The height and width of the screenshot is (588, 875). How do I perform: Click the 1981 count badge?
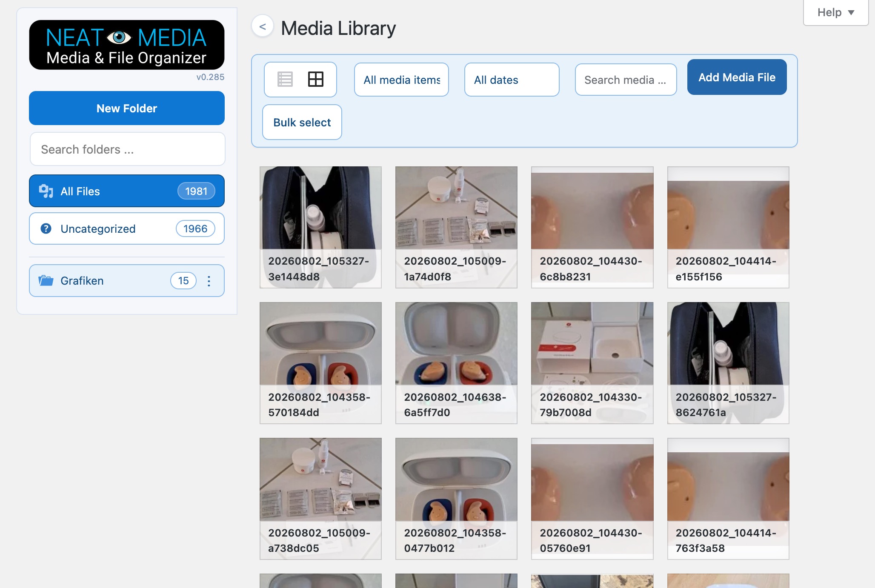pyautogui.click(x=196, y=191)
